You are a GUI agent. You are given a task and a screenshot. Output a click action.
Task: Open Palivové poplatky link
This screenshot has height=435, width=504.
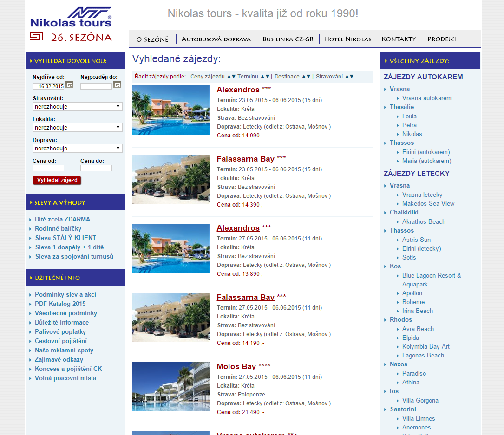pos(60,332)
